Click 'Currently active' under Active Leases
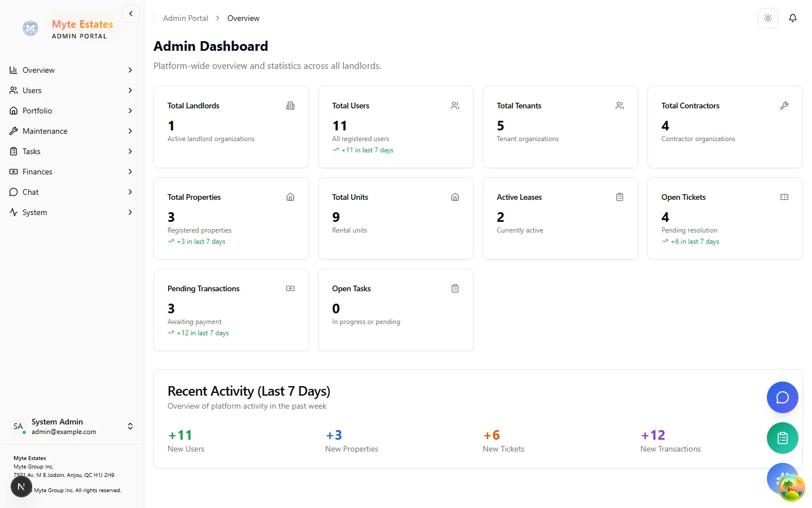The image size is (812, 508). pos(520,230)
